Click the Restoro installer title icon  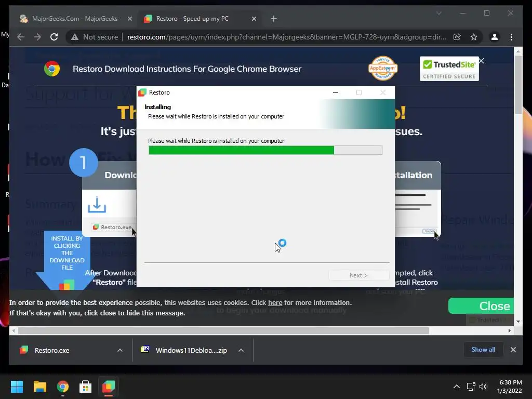[x=142, y=92]
